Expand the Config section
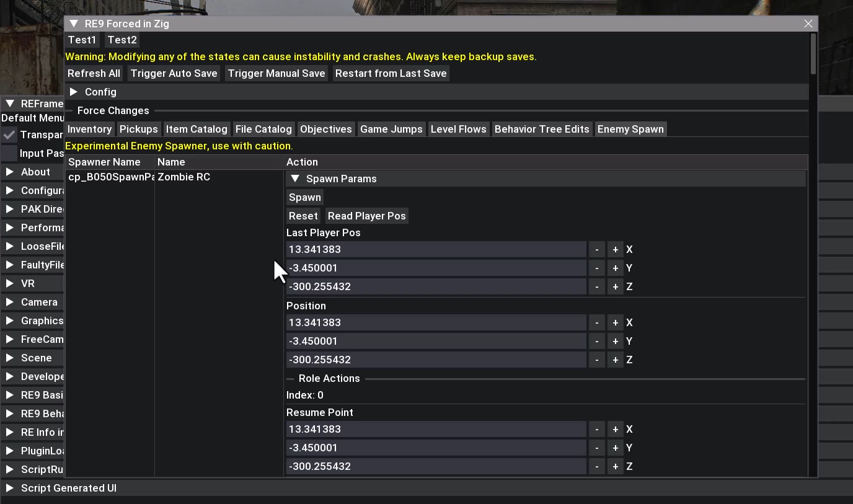Screen dimensions: 853x504 [437, 92]
